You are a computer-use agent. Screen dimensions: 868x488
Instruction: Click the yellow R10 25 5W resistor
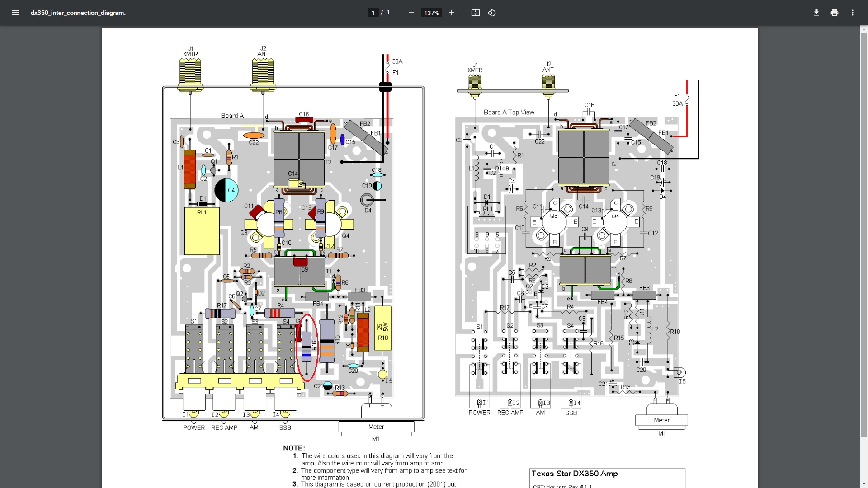(382, 329)
